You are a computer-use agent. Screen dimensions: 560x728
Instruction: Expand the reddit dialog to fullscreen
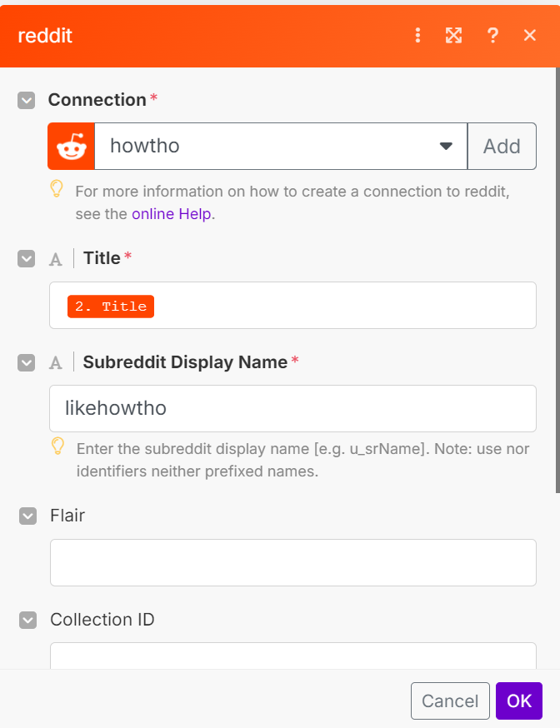453,35
